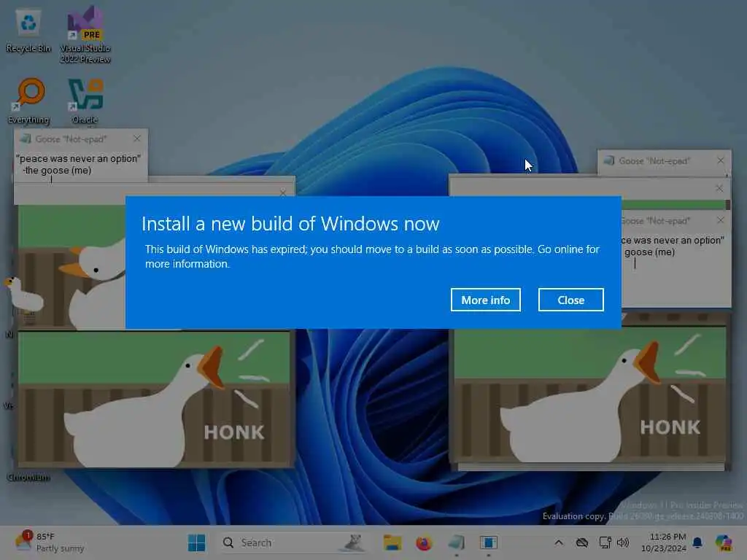Image resolution: width=747 pixels, height=560 pixels.
Task: Open File Explorer from taskbar
Action: (x=392, y=542)
